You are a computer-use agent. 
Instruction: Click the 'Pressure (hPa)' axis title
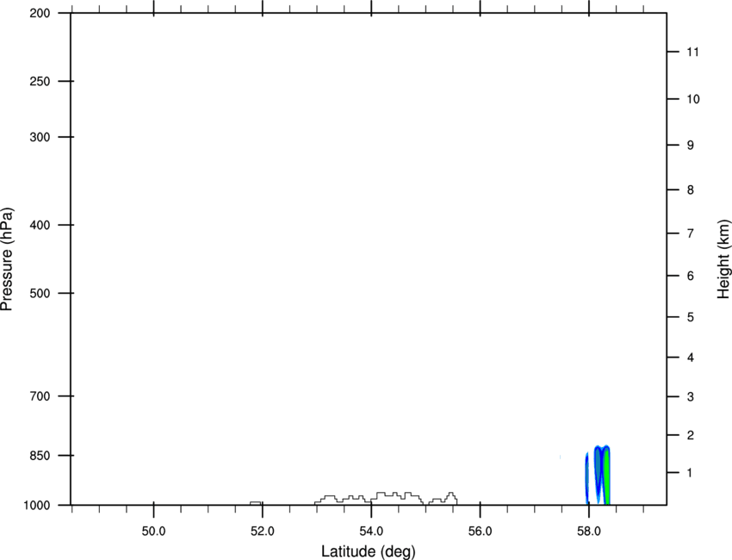pos(7,258)
